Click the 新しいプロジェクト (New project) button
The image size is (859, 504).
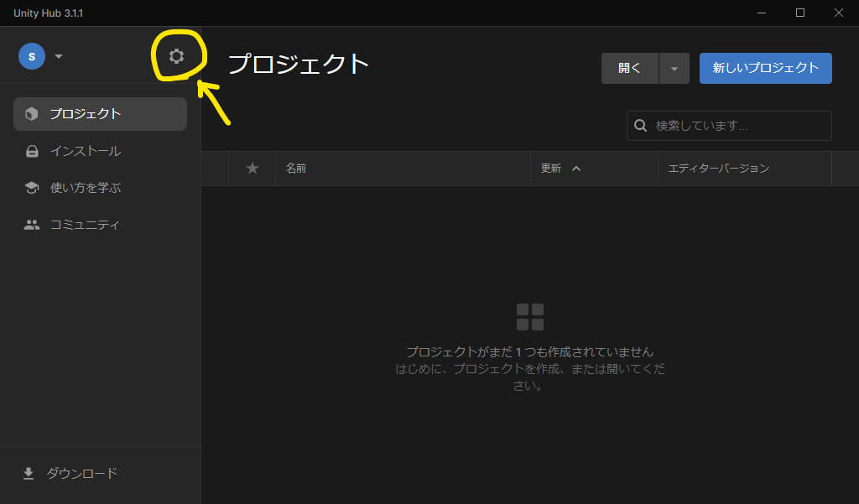tap(765, 69)
